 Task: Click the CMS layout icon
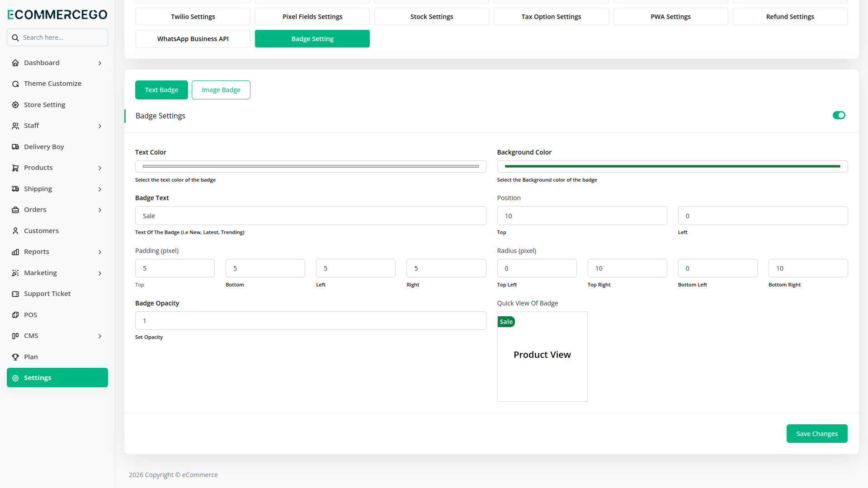point(15,336)
